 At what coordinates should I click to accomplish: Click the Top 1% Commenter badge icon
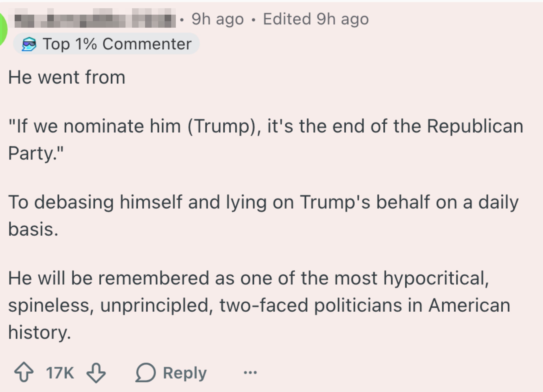(x=29, y=44)
